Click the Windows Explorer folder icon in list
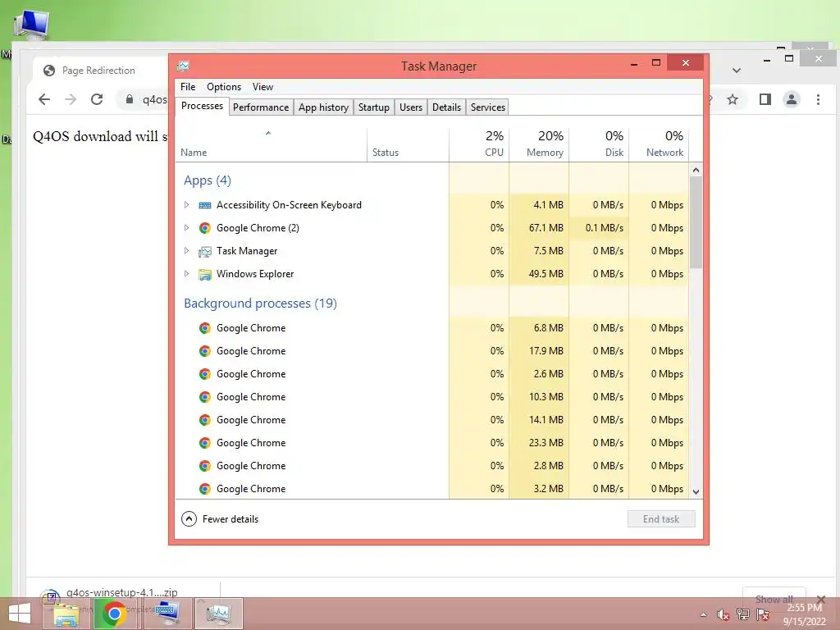840x630 pixels. [204, 274]
